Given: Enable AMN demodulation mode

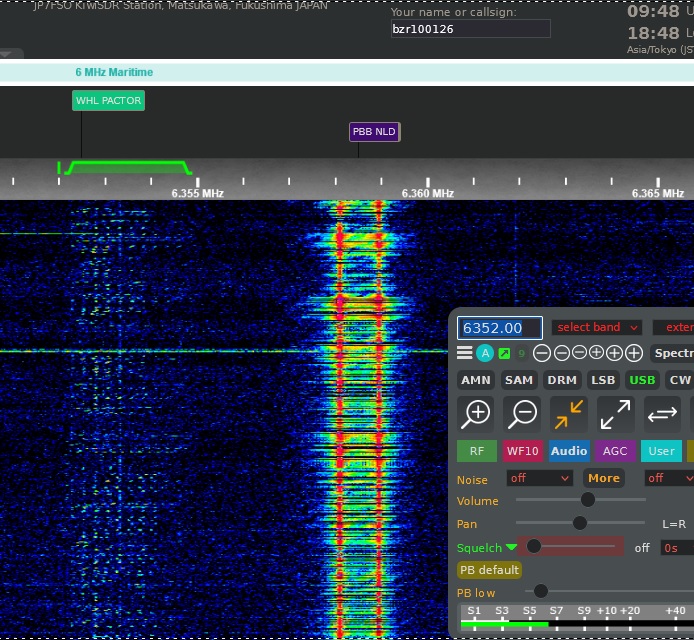Looking at the screenshot, I should [476, 380].
